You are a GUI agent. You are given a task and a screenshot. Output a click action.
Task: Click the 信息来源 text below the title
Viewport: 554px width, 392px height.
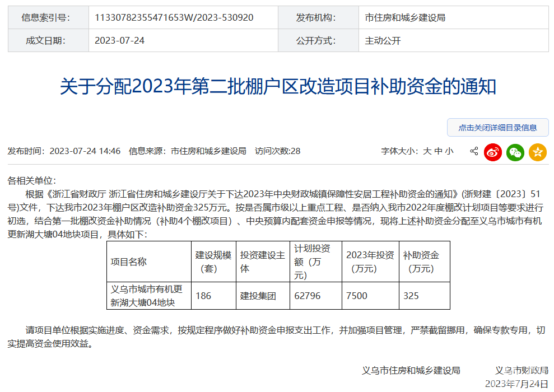187,151
